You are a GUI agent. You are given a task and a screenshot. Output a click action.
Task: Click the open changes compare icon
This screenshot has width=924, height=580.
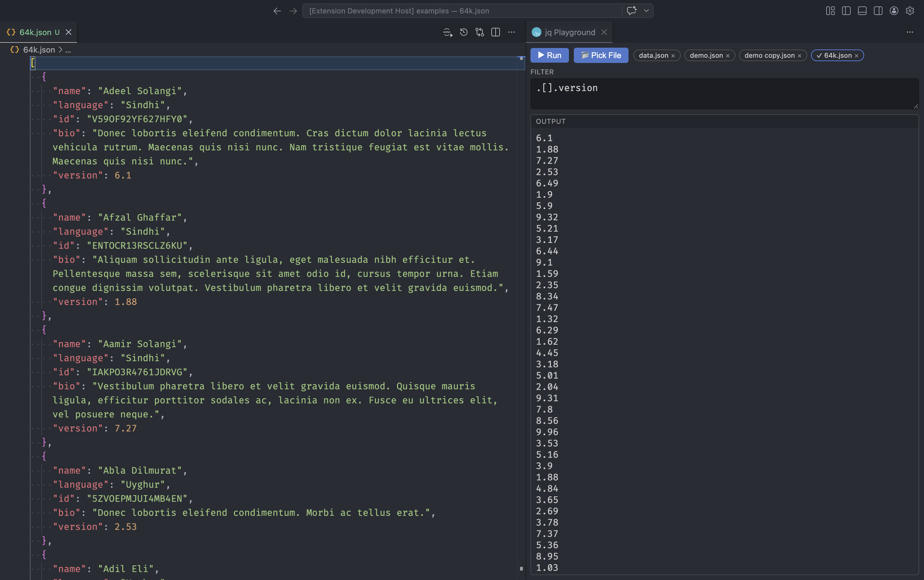tap(480, 32)
